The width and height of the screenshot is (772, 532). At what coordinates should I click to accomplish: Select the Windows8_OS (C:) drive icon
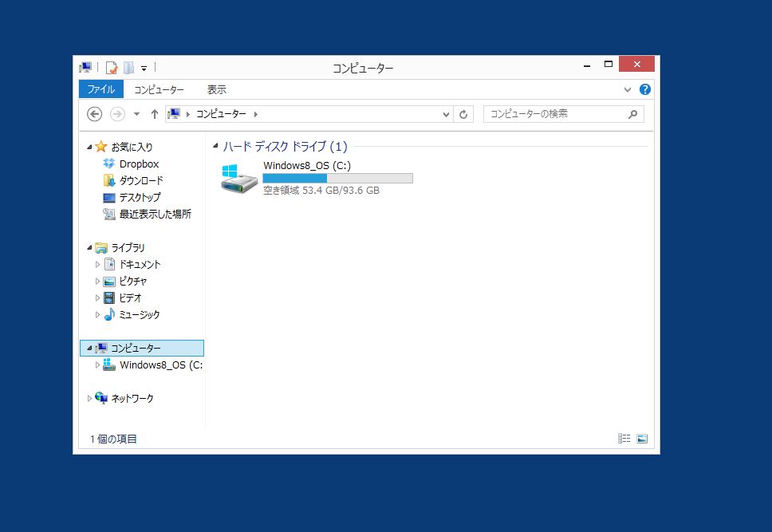click(x=238, y=179)
